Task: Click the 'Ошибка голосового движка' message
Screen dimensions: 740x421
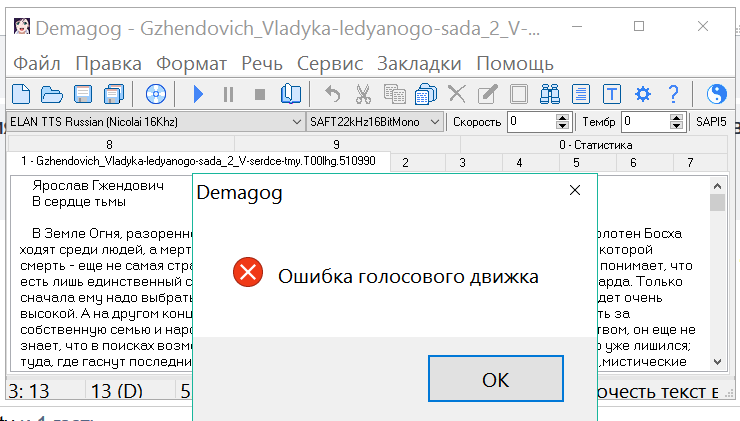Action: point(408,276)
